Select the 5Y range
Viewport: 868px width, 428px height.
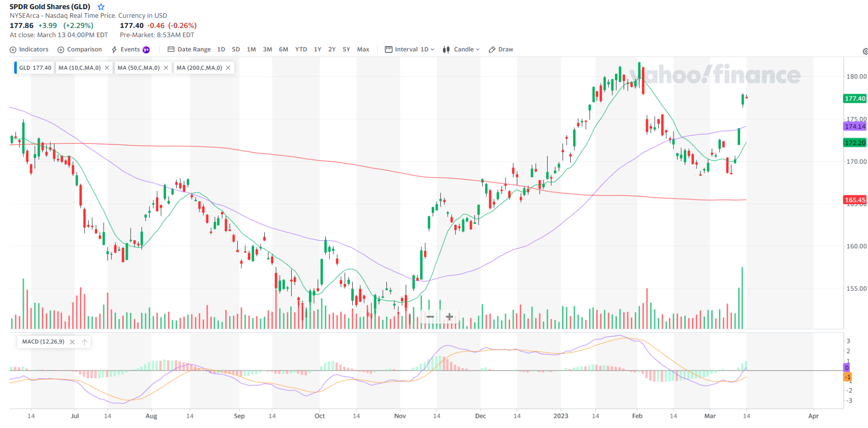346,49
